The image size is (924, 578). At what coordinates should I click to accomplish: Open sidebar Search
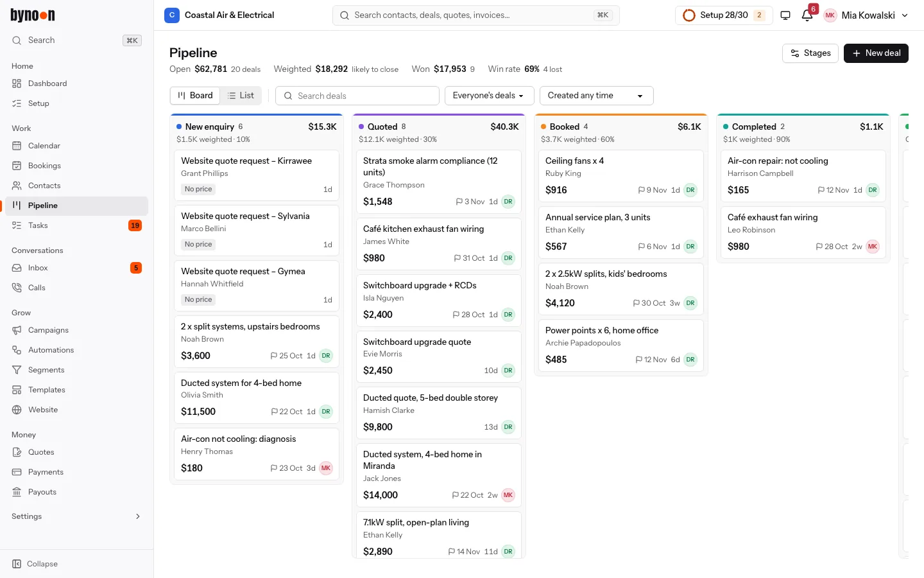tap(77, 40)
